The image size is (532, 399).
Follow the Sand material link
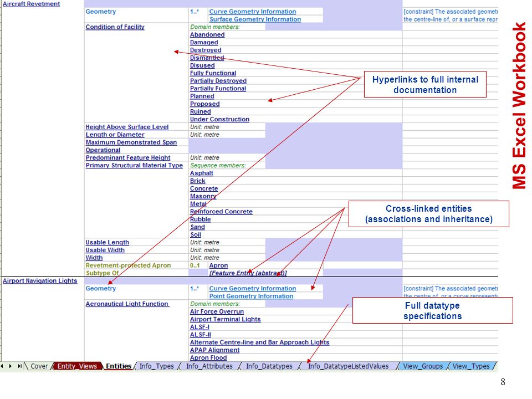197,227
